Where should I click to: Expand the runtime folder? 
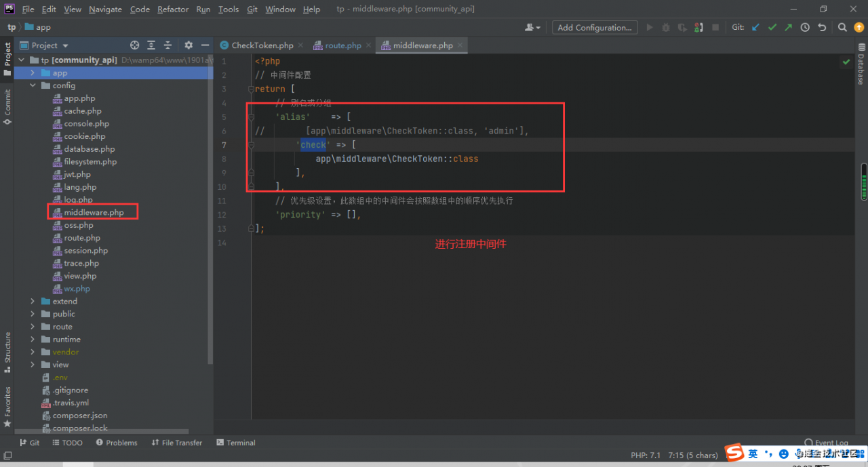click(33, 339)
